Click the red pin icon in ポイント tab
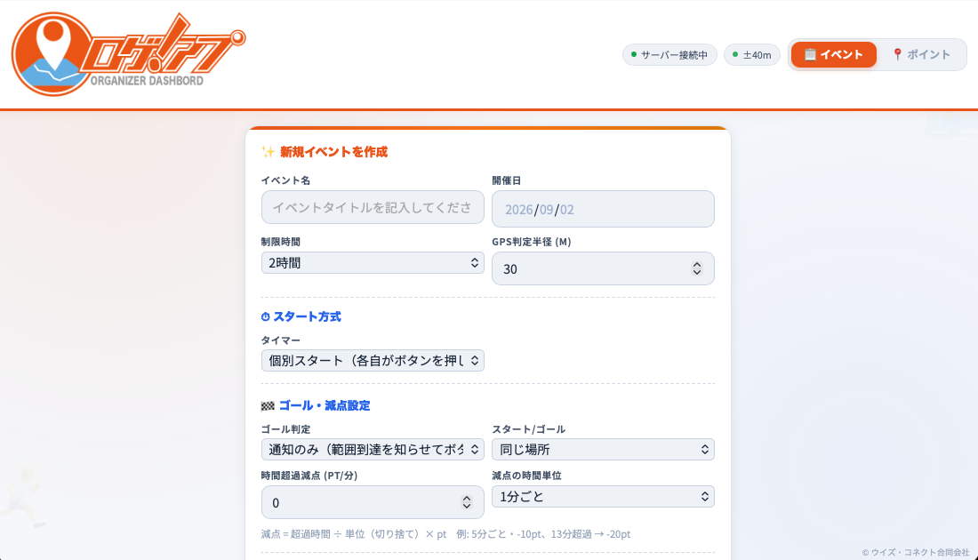Viewport: 978px width, 560px height. point(898,55)
